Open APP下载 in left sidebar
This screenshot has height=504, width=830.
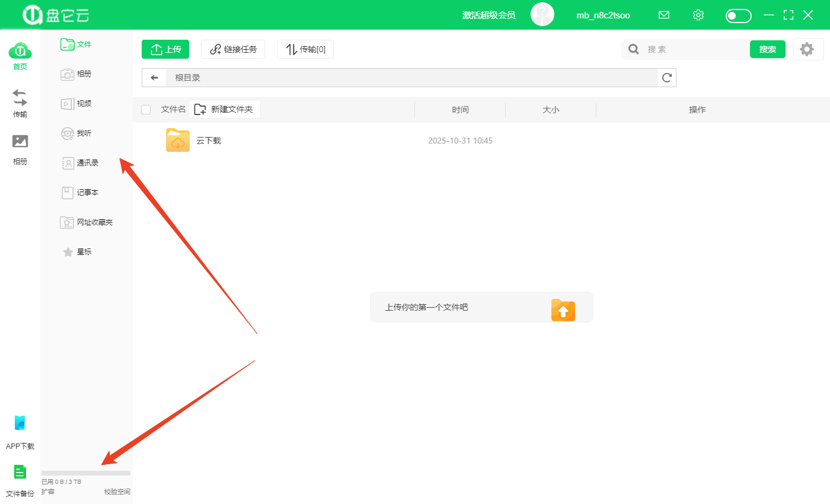tap(20, 432)
